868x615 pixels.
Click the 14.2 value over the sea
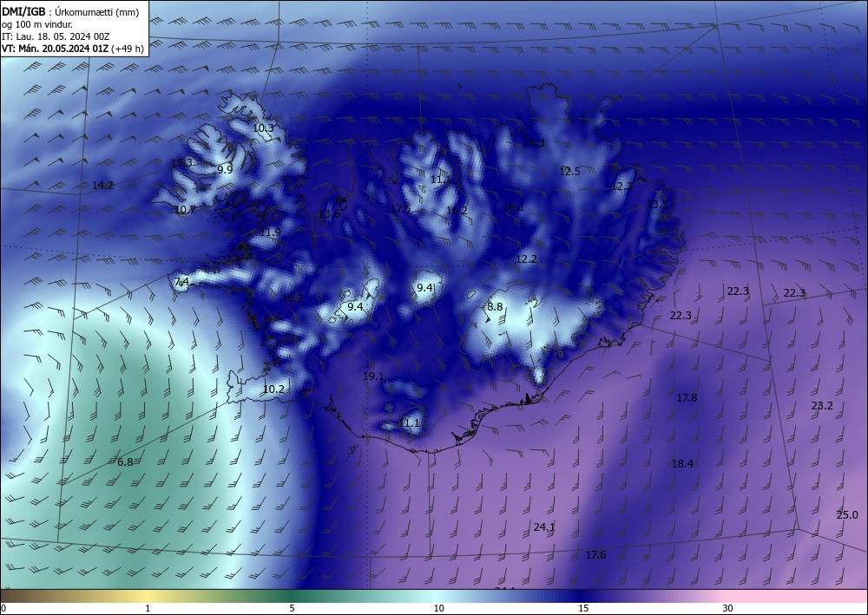tap(103, 186)
